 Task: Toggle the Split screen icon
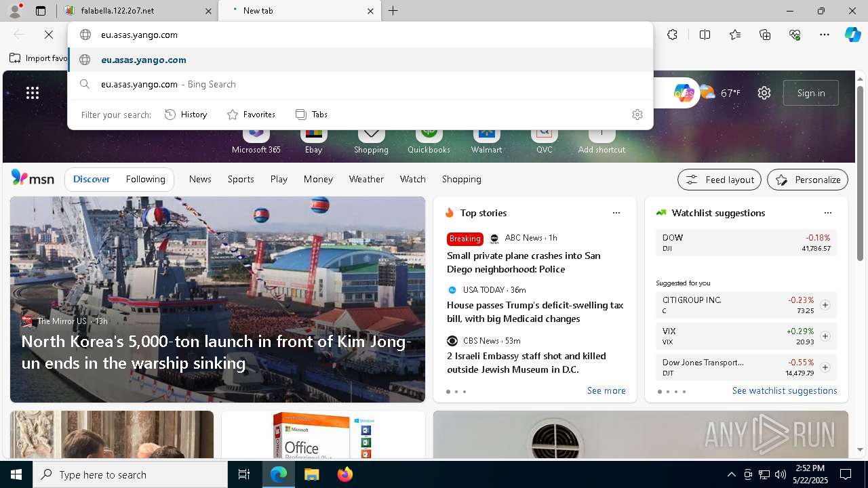coord(705,35)
